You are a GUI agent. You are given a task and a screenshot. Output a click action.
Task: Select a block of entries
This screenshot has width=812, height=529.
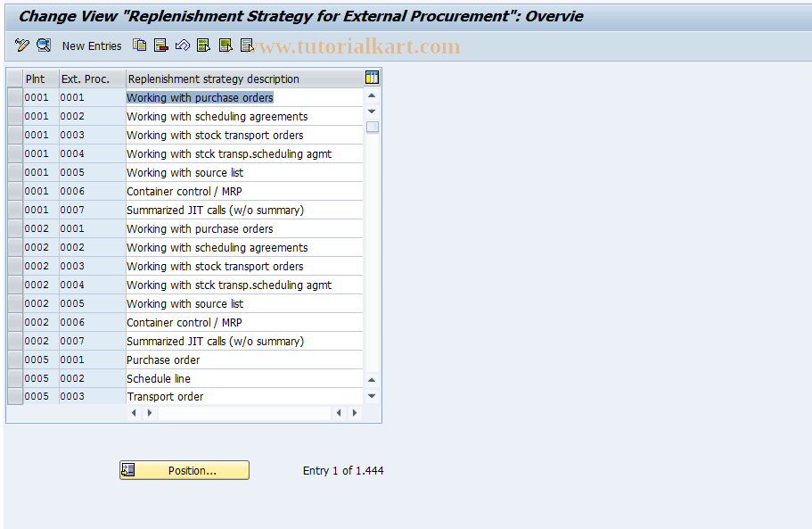(x=225, y=45)
